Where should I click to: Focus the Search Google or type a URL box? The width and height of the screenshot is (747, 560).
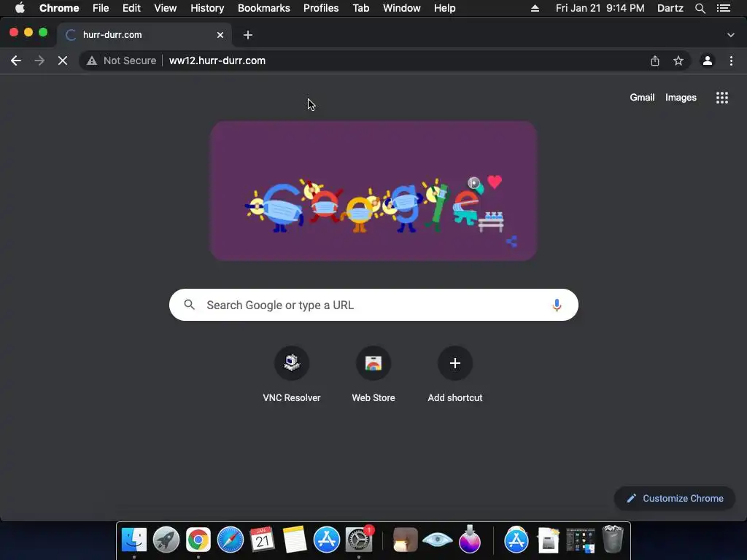coord(373,305)
